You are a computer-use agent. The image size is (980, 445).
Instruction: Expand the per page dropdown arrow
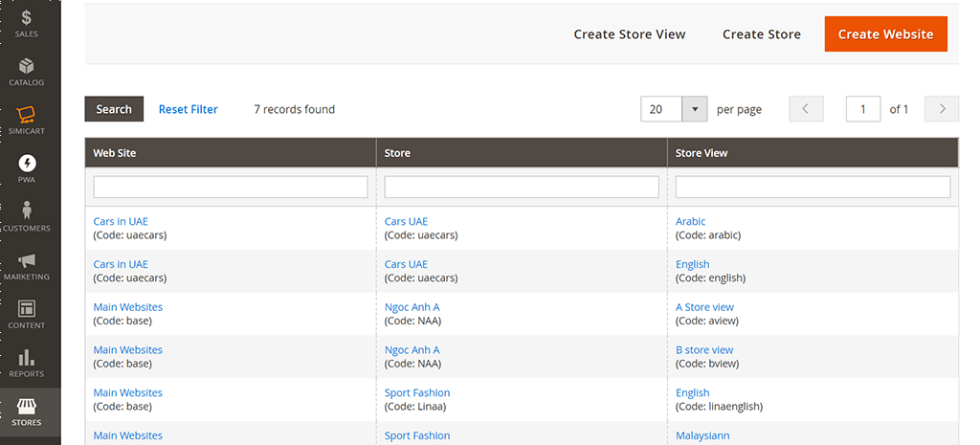[x=694, y=109]
